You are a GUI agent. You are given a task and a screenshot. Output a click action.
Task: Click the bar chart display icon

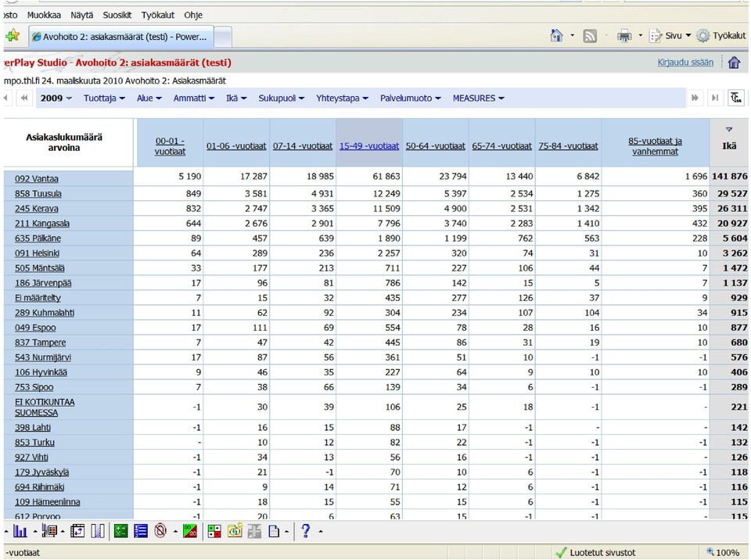20,531
